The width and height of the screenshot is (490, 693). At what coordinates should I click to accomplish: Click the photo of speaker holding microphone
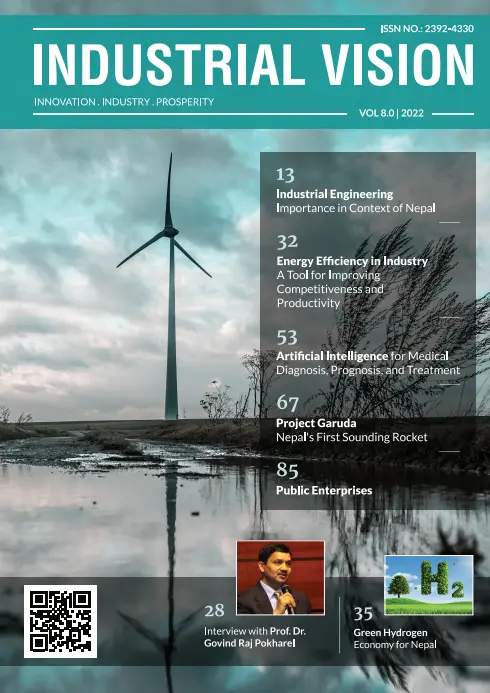click(281, 578)
